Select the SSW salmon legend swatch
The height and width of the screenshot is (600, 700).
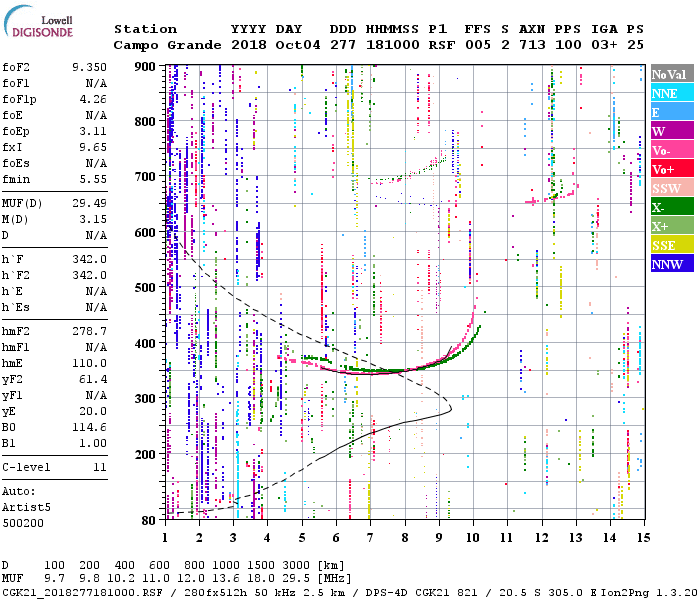(672, 188)
